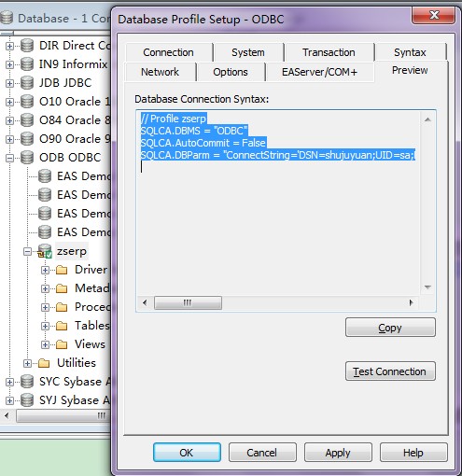The image size is (462, 476).
Task: Expand the JDB JDBC node
Action: [9, 83]
